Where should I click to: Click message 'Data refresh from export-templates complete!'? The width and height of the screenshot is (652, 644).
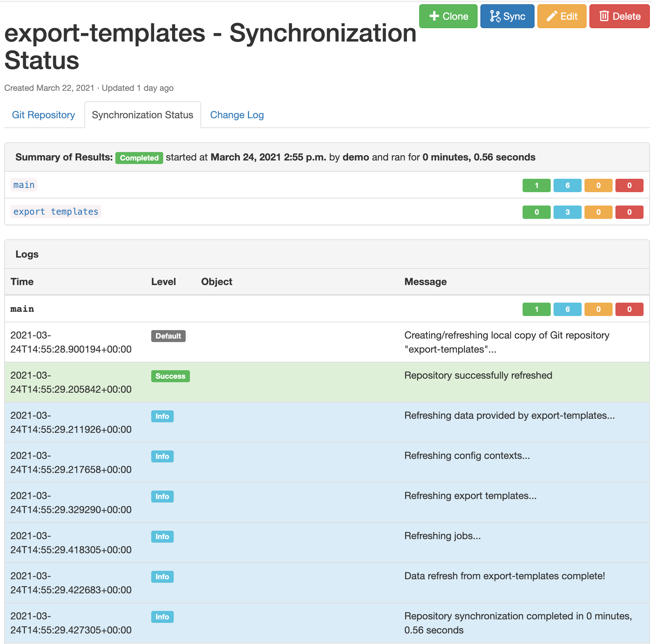505,576
